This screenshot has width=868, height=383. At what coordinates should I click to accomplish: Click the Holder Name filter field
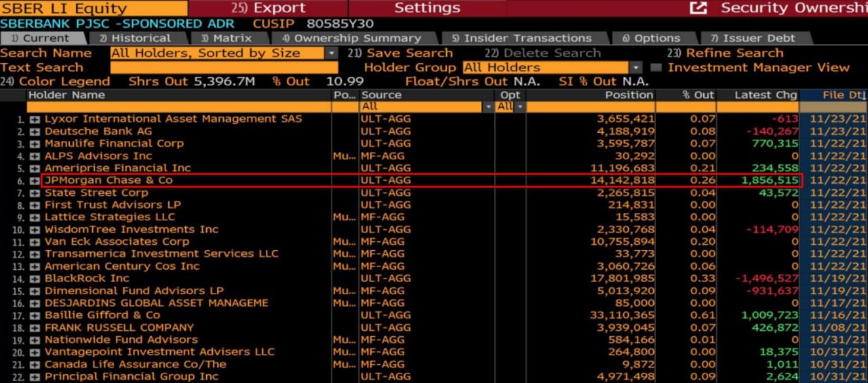(179, 107)
